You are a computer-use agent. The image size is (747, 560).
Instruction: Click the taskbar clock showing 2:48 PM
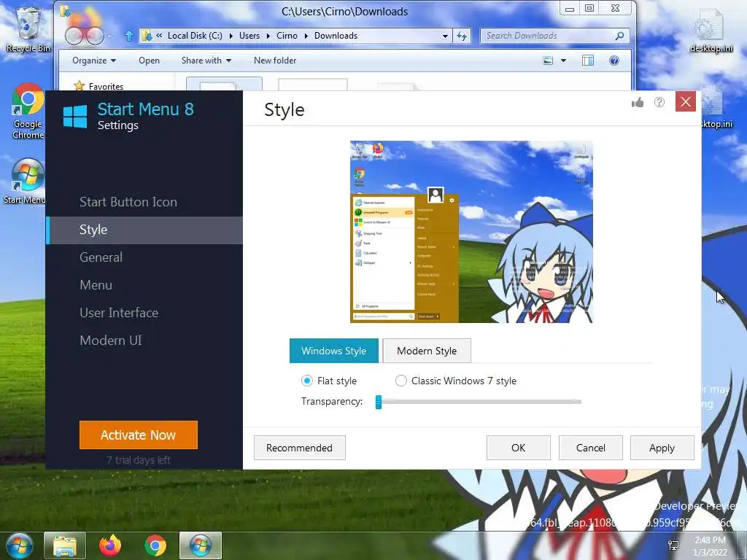coord(710,546)
